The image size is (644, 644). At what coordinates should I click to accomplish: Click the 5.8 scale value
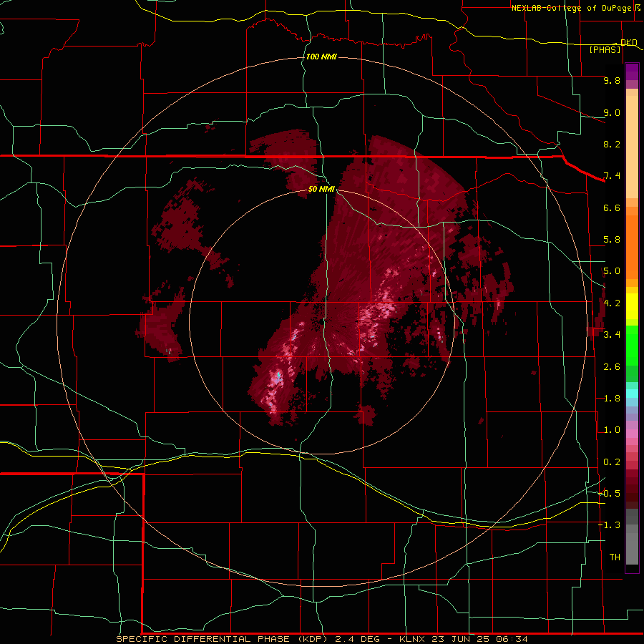pyautogui.click(x=612, y=240)
